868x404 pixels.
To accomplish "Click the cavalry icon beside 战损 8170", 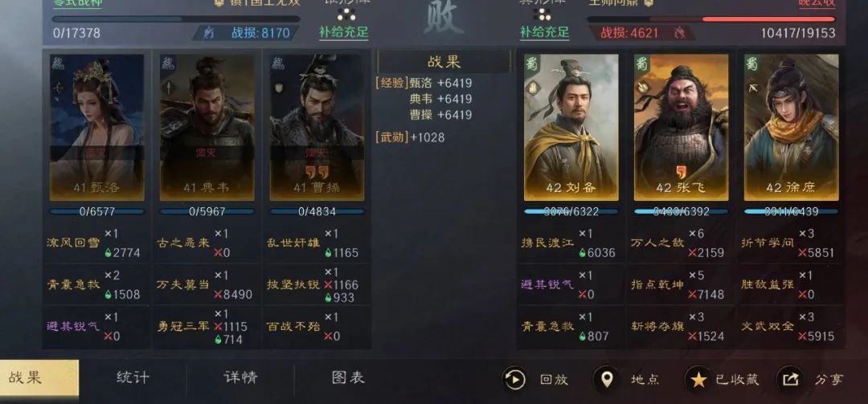I will pyautogui.click(x=209, y=33).
